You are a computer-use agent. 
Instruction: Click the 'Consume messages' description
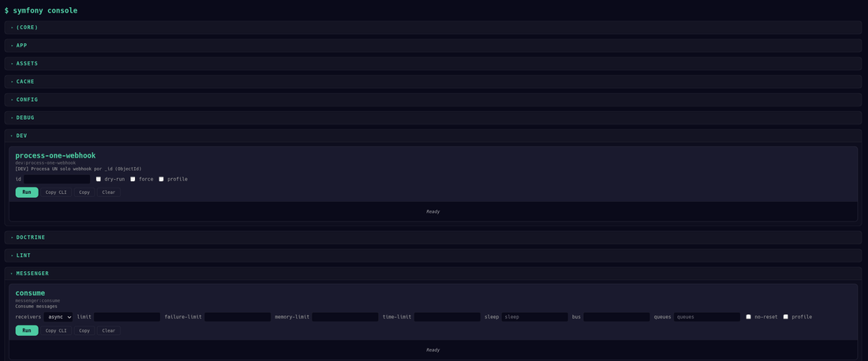coord(36,306)
